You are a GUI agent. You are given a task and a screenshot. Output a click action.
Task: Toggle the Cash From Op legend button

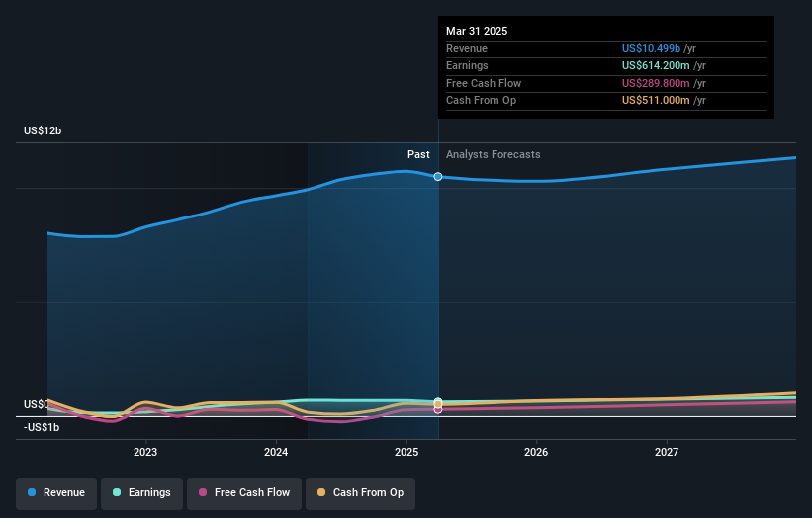tap(360, 492)
